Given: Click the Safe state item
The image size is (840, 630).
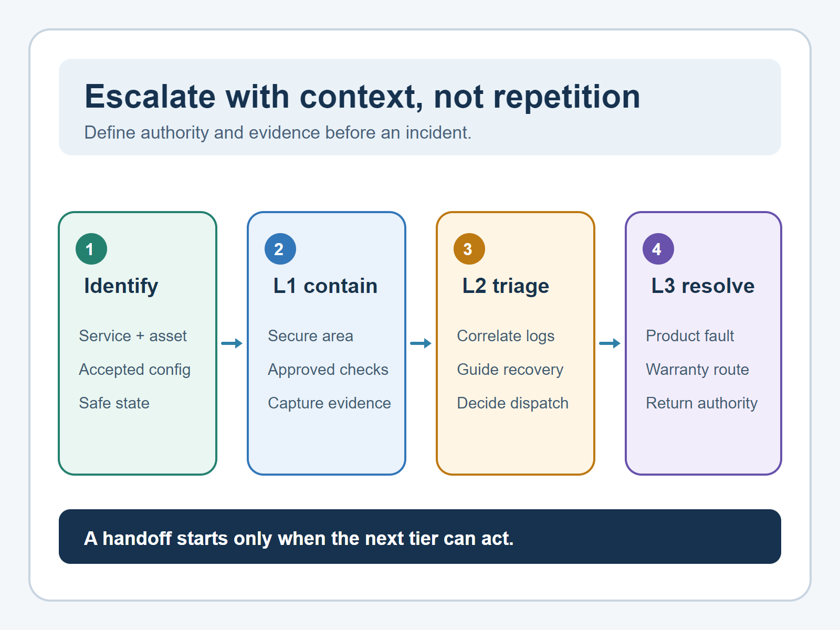Looking at the screenshot, I should pos(114,403).
